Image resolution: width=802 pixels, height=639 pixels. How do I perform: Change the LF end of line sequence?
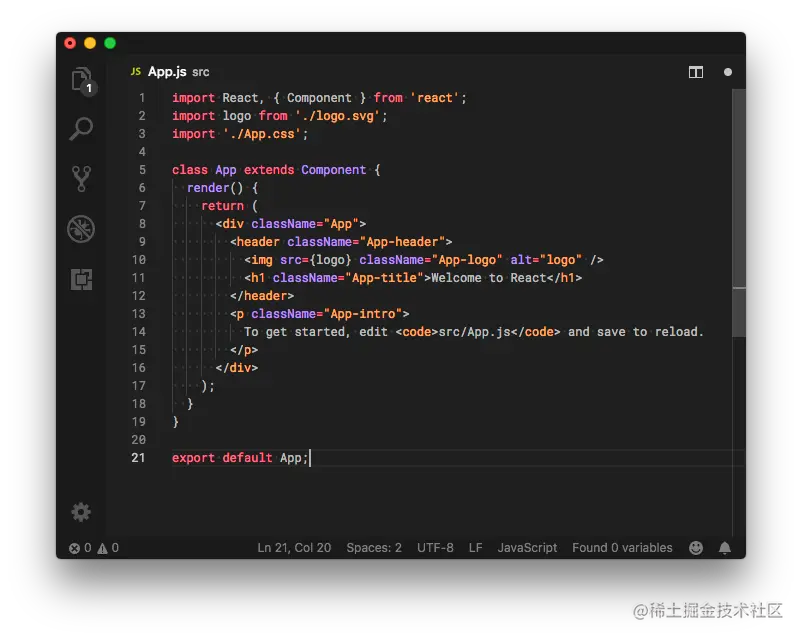pyautogui.click(x=476, y=548)
